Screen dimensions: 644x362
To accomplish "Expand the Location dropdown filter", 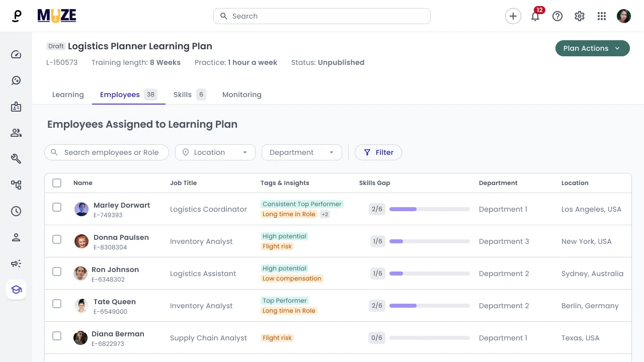I will click(215, 152).
